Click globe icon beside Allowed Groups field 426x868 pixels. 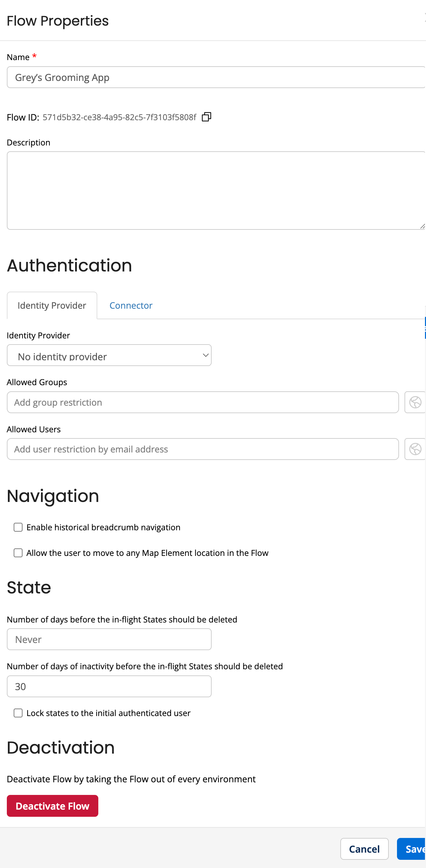click(x=415, y=402)
